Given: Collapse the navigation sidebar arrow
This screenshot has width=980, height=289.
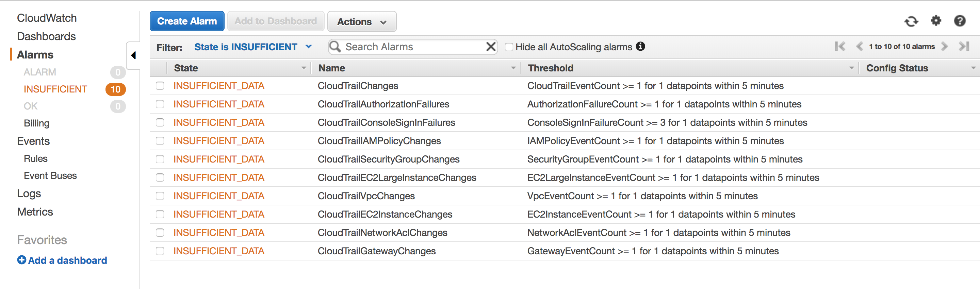Looking at the screenshot, I should (133, 55).
